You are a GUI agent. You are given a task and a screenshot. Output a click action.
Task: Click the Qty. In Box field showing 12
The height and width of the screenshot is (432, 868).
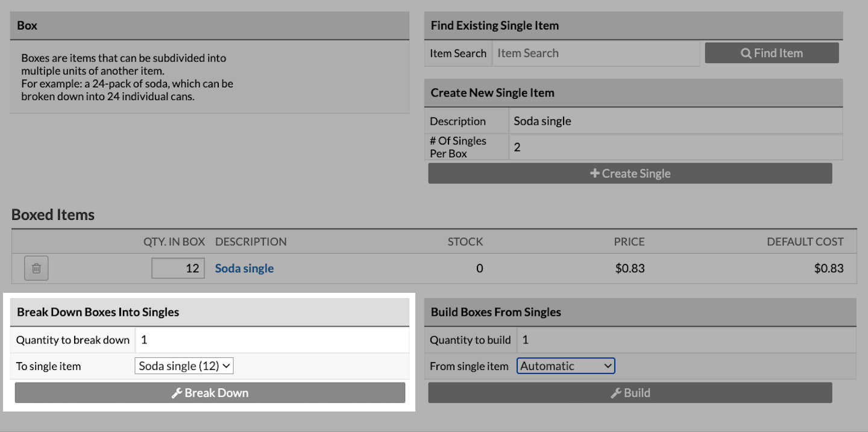point(178,268)
